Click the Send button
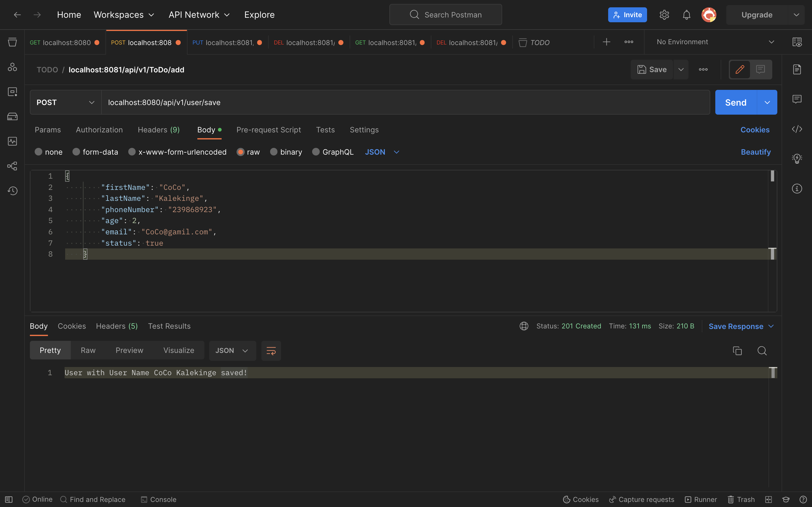This screenshot has height=507, width=812. [x=736, y=102]
